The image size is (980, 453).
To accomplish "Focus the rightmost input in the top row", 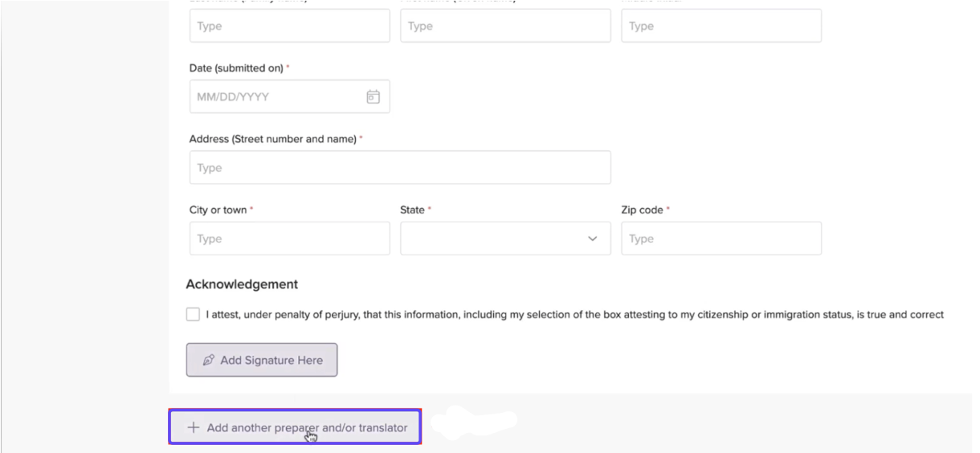I will [721, 27].
